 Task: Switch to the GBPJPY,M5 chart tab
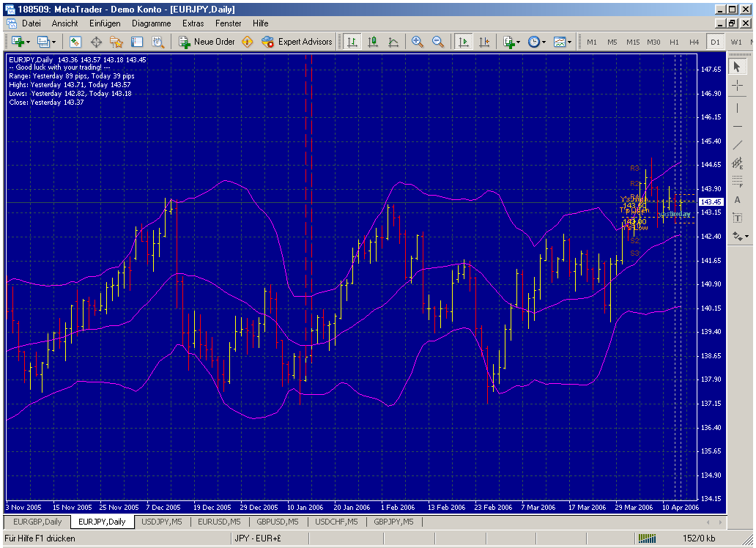pyautogui.click(x=393, y=522)
